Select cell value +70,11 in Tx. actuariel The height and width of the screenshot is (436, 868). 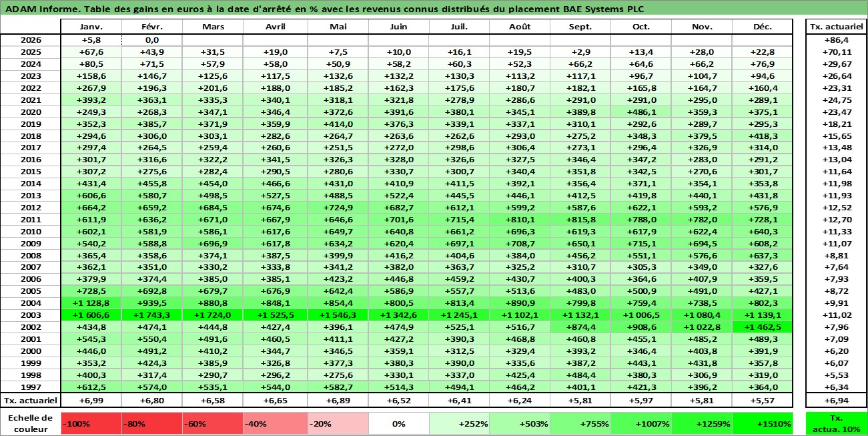(x=836, y=52)
